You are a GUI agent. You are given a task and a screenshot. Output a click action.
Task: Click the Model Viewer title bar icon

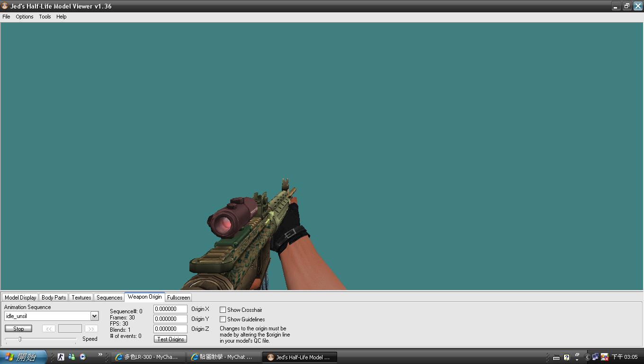pos(5,6)
